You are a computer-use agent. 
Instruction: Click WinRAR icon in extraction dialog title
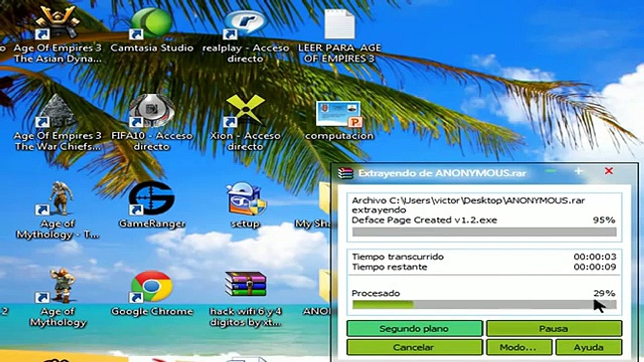(346, 173)
